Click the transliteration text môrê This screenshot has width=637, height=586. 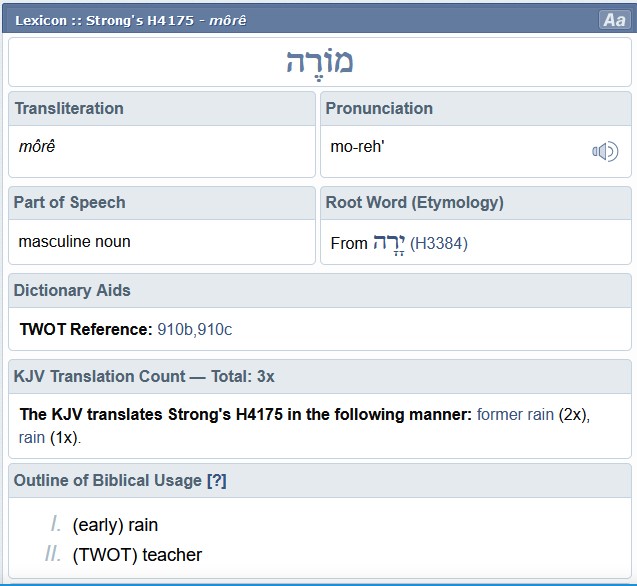point(37,147)
